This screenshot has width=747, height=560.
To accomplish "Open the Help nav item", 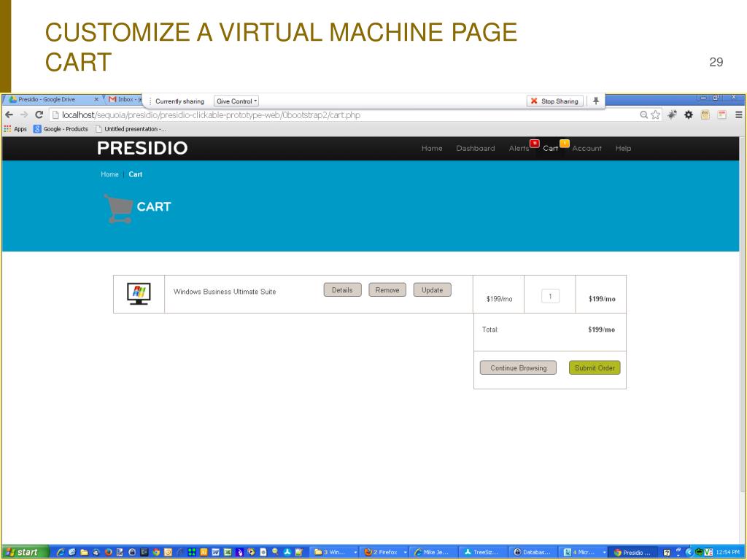I will pos(623,149).
